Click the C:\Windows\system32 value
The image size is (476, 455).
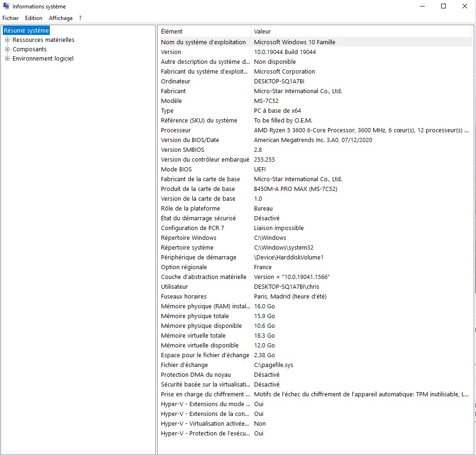coord(284,247)
